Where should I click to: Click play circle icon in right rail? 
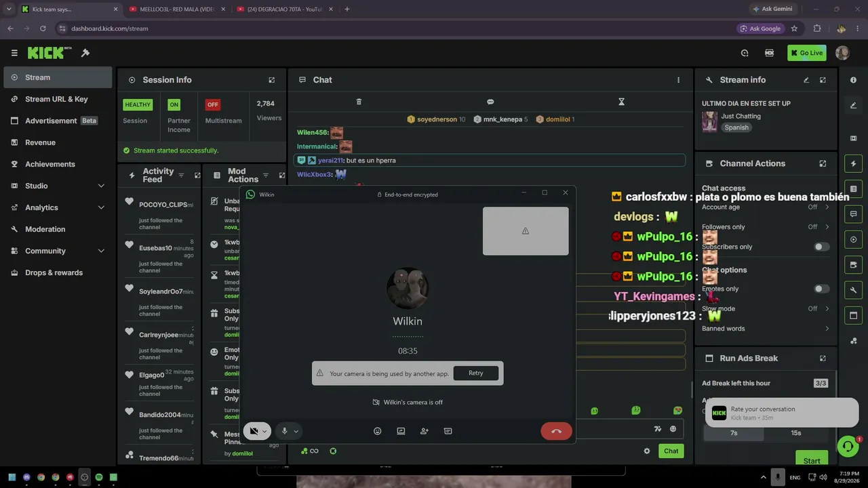853,239
